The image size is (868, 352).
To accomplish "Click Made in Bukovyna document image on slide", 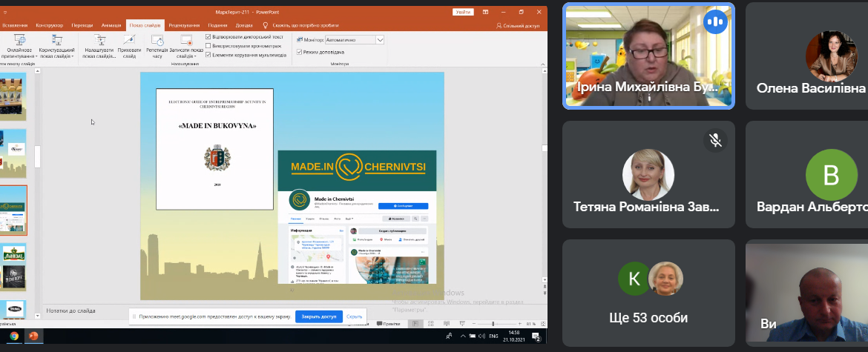I will (215, 149).
